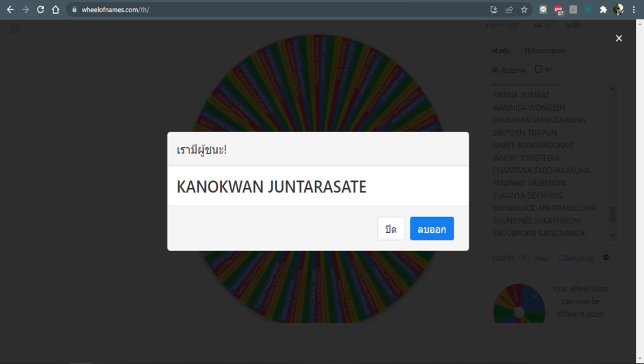Select entry YAOWALUCK ANUTRAKULCHAI

click(x=544, y=208)
